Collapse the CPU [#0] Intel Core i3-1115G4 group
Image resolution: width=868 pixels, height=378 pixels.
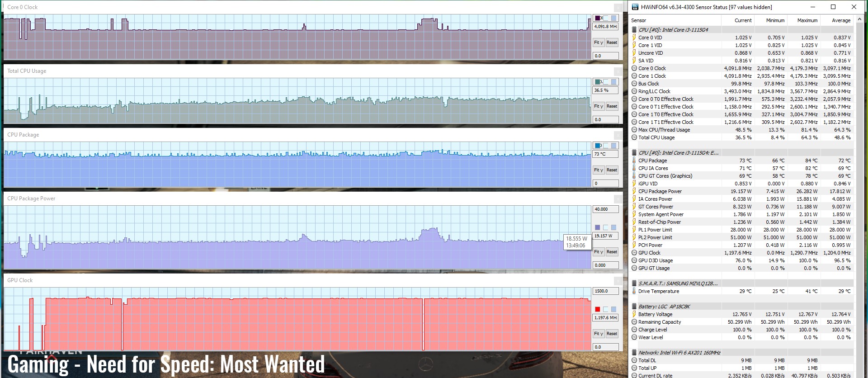tap(634, 30)
